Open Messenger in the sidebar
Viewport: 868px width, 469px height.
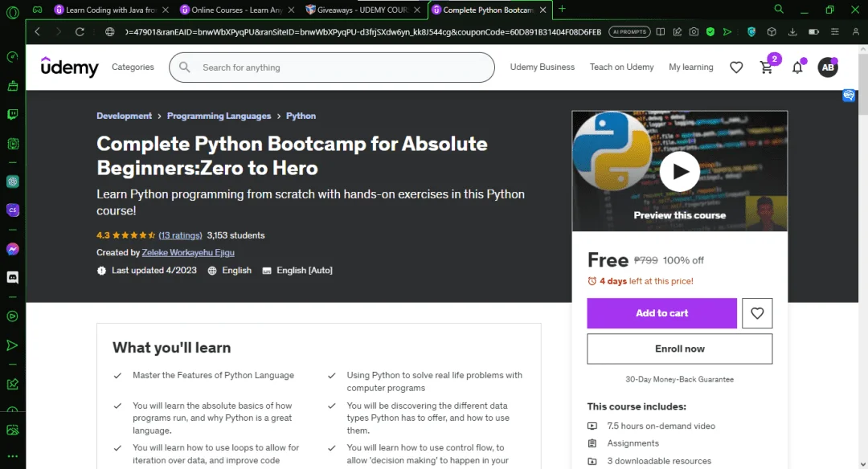click(x=12, y=250)
